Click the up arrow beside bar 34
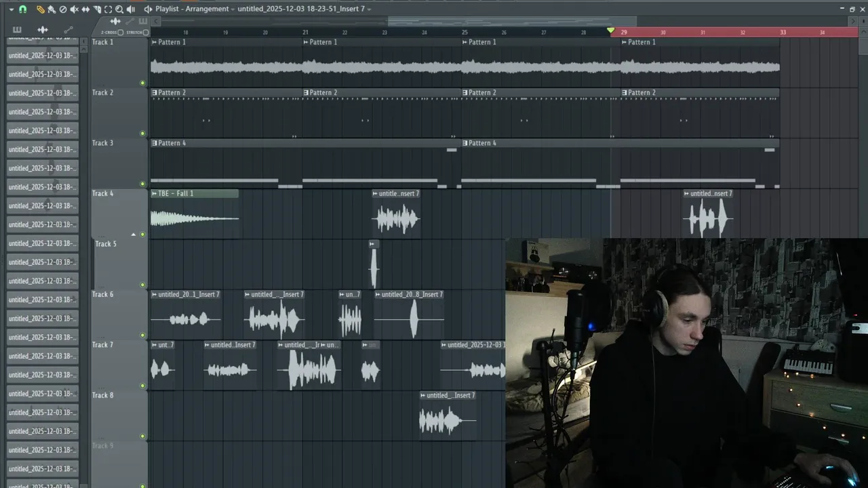This screenshot has height=488, width=868. 863,32
